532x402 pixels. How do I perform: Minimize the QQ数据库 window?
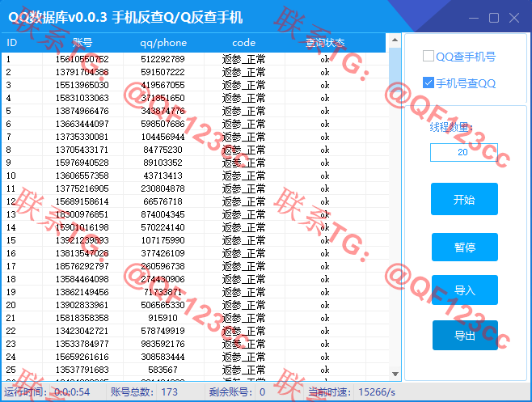tap(474, 18)
